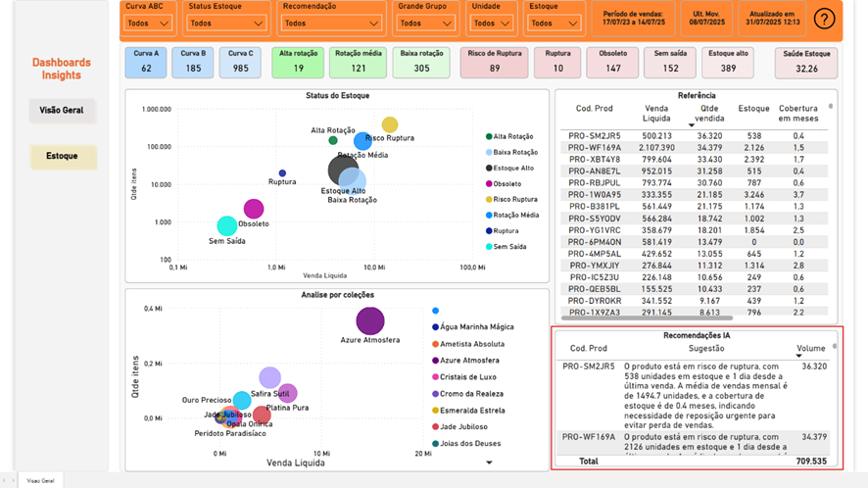Click the Sem Saída cyan bubble

point(226,226)
